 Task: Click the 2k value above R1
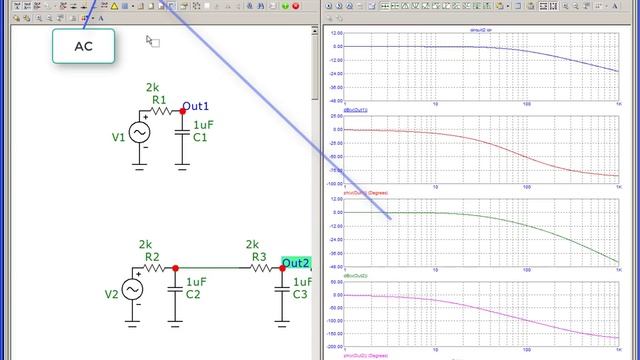pos(153,87)
